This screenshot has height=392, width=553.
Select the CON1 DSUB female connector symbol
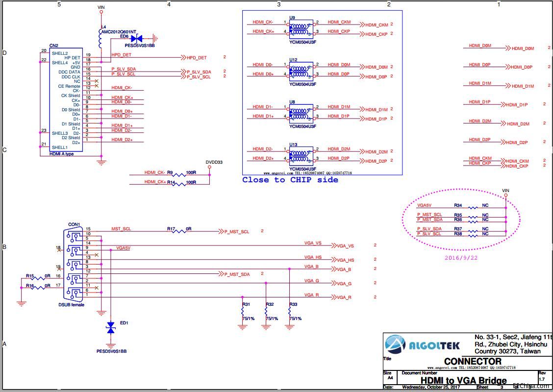click(x=74, y=264)
